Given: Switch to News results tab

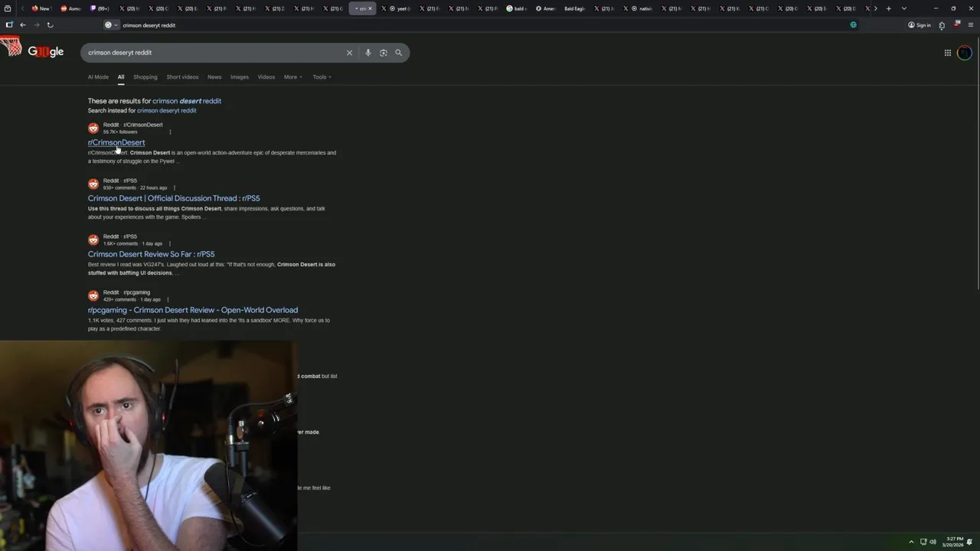Looking at the screenshot, I should click(214, 77).
